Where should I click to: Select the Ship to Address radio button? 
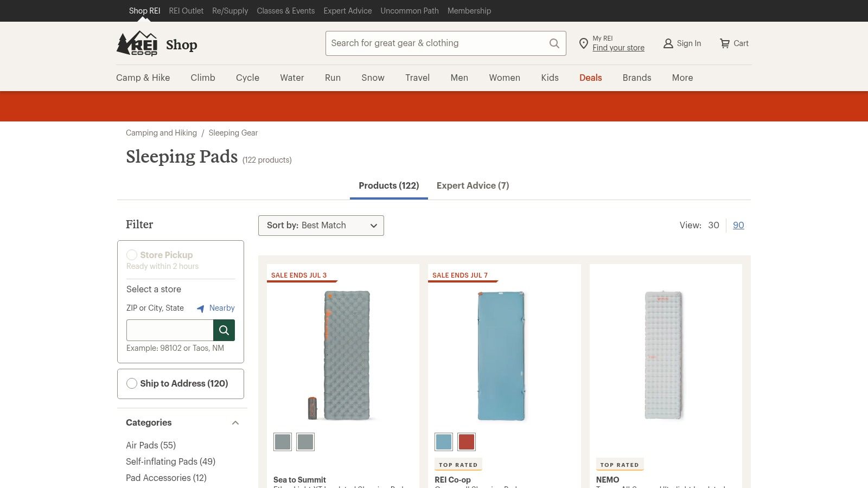pyautogui.click(x=132, y=383)
